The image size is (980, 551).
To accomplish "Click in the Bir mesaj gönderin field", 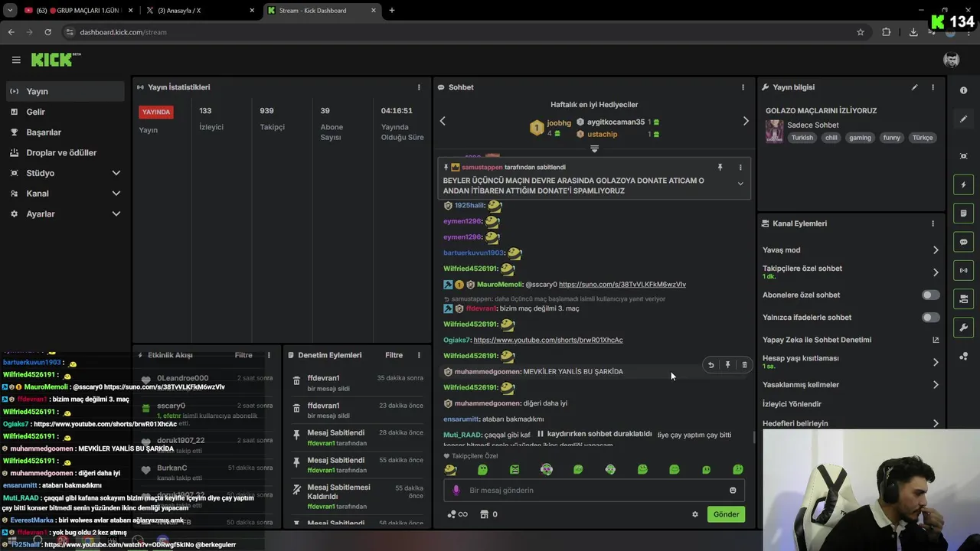I will (x=594, y=491).
